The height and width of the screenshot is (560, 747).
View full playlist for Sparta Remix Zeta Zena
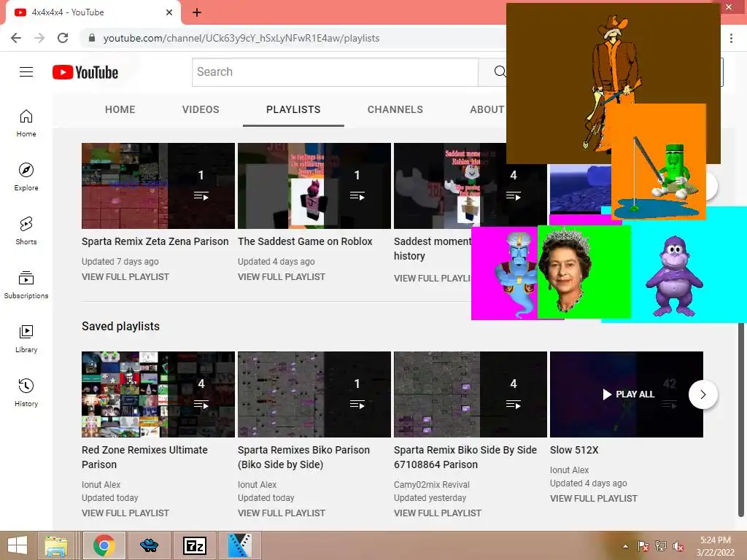pyautogui.click(x=125, y=276)
